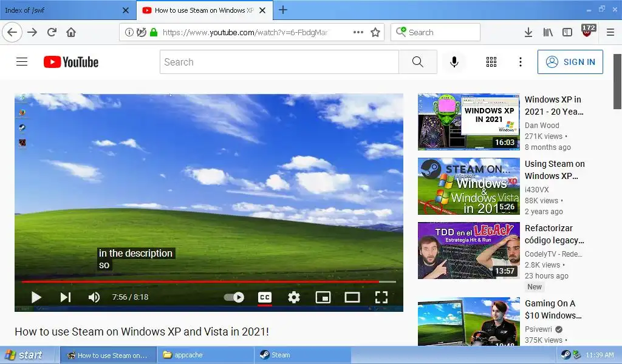
Task: Click the page vertical scrollbar thumb
Action: coord(617,81)
